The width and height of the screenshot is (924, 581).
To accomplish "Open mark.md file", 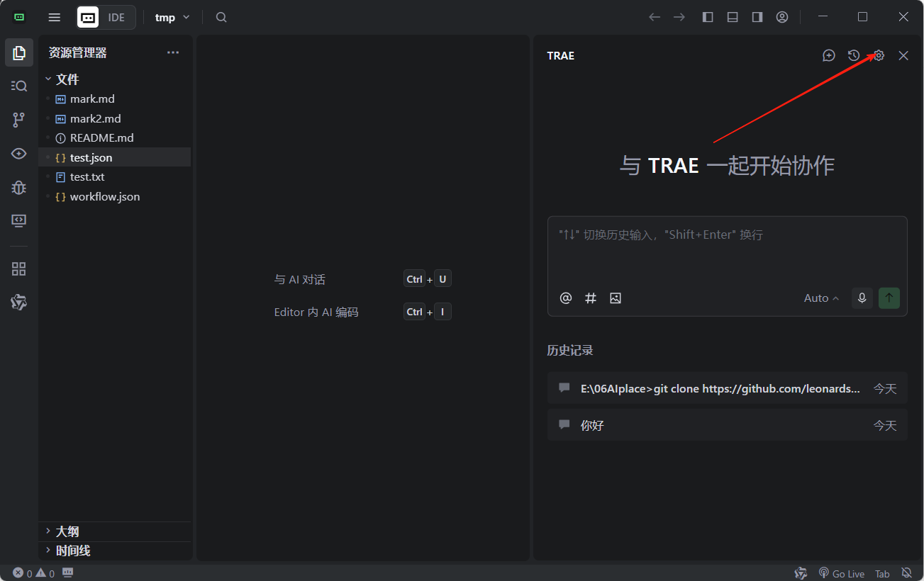I will pos(115,99).
